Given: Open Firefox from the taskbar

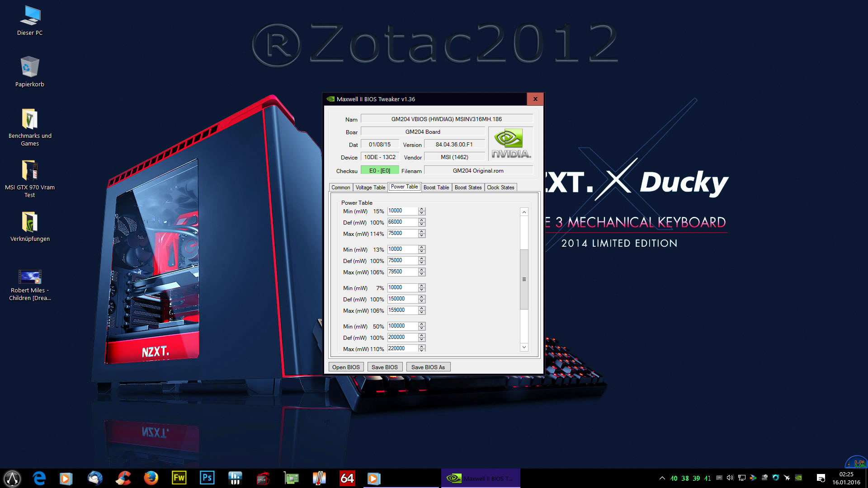Looking at the screenshot, I should pos(151,478).
